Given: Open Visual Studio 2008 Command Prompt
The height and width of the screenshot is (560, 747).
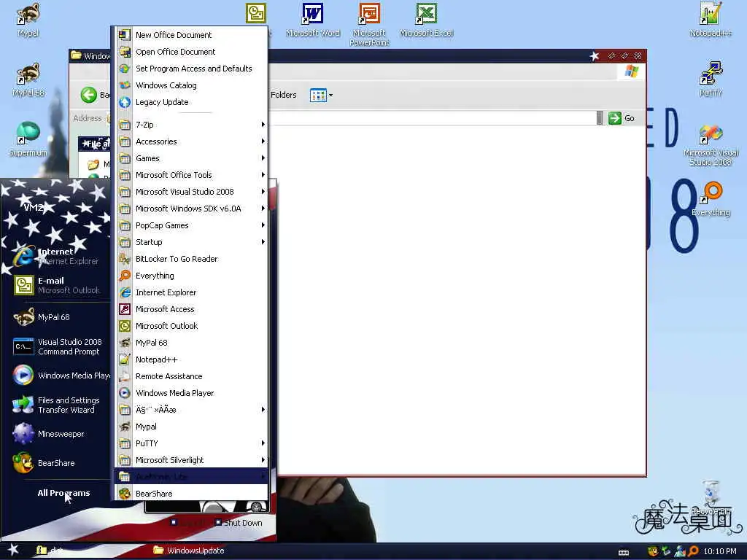Looking at the screenshot, I should pos(56,346).
